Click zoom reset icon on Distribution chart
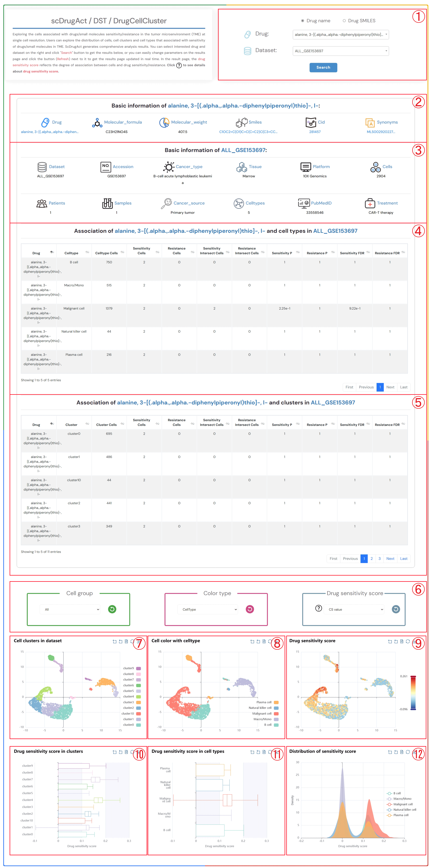This screenshot has width=429, height=868. click(x=396, y=752)
